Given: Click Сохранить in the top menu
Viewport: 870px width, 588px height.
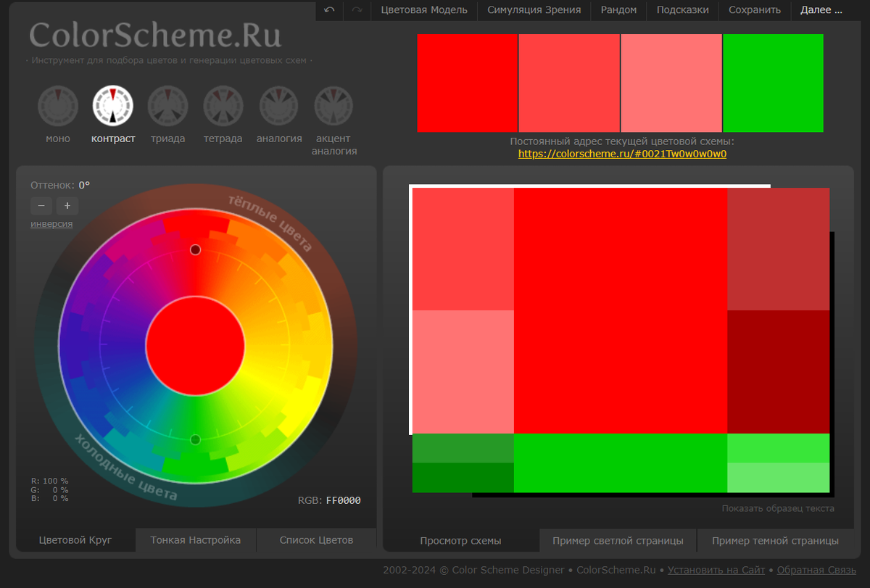Looking at the screenshot, I should point(755,10).
